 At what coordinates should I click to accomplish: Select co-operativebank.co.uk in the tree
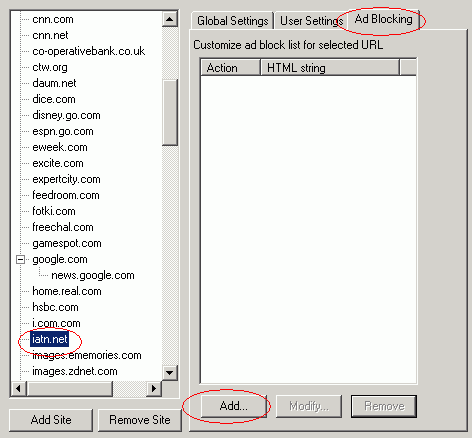(89, 51)
